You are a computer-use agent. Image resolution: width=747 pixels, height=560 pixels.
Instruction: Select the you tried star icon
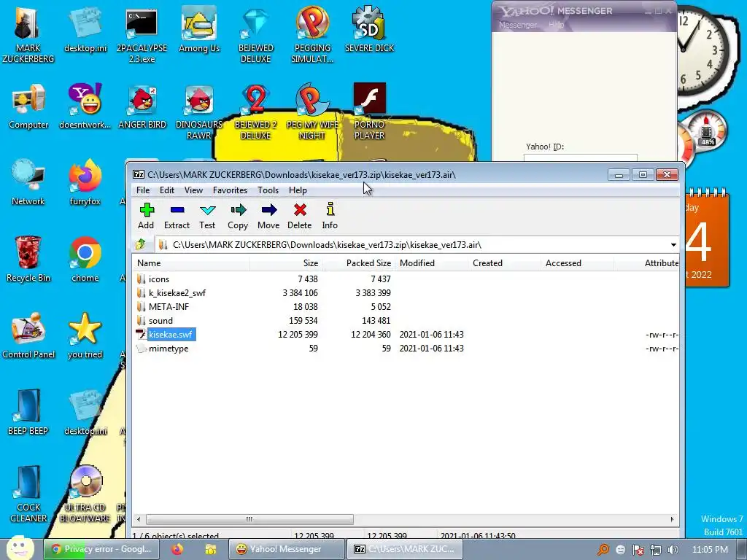(x=85, y=336)
